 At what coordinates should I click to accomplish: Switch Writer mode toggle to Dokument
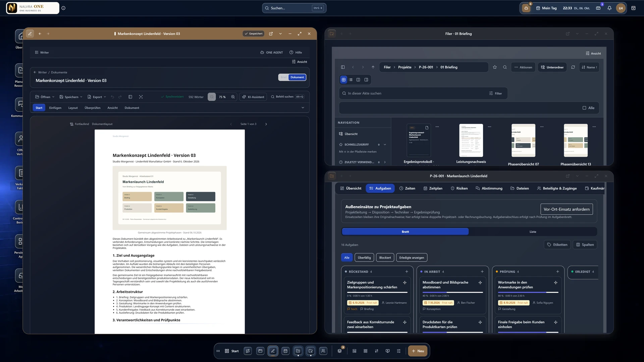click(297, 77)
